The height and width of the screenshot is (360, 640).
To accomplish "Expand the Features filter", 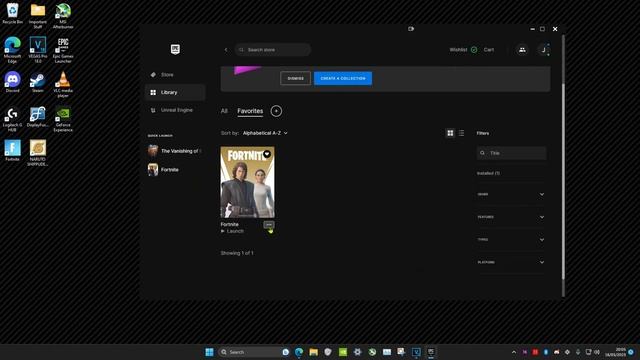I will (x=511, y=217).
